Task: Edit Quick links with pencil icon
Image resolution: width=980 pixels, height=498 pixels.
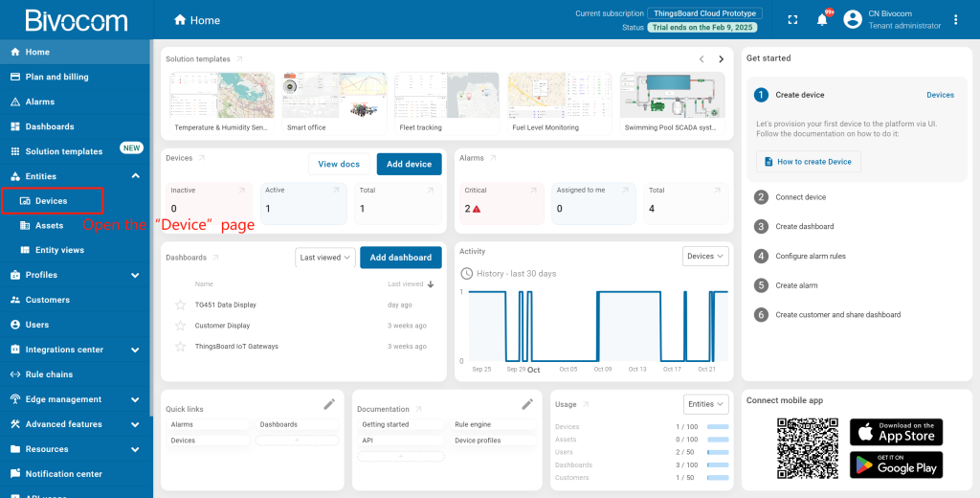Action: [329, 404]
